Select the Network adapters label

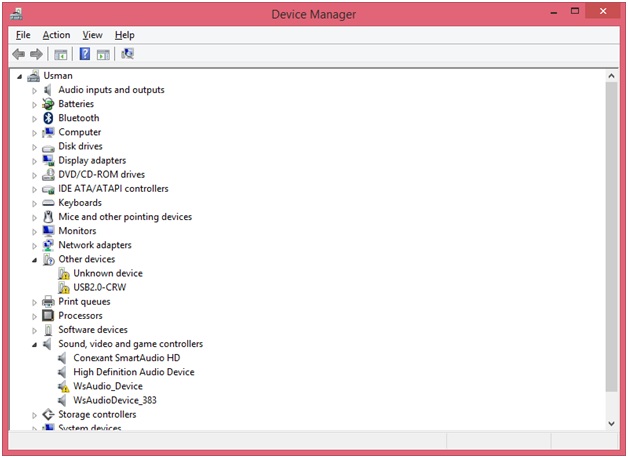tap(95, 245)
